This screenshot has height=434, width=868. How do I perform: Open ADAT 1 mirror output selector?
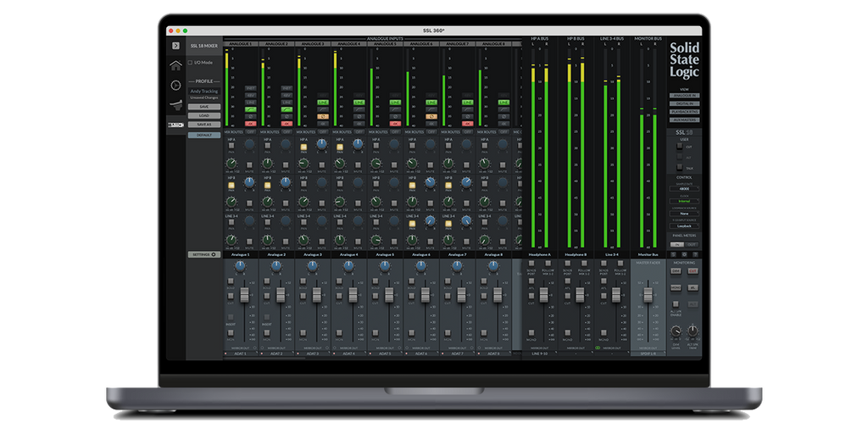pyautogui.click(x=240, y=353)
